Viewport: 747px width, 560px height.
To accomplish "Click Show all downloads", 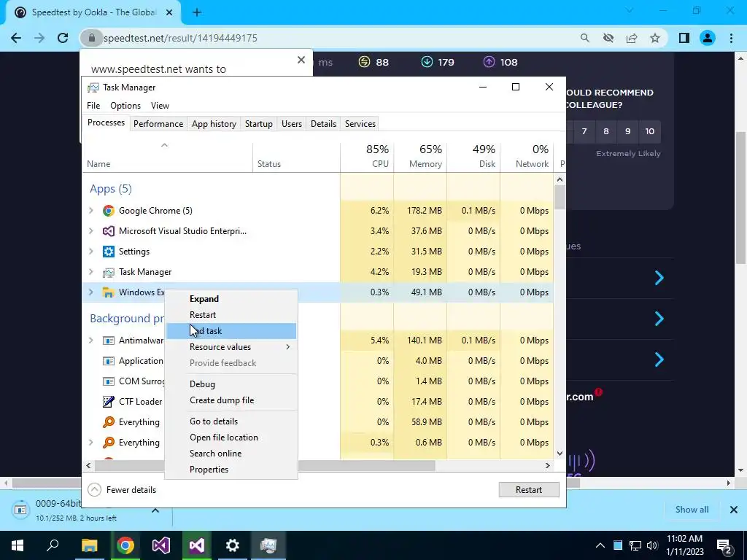I will coord(692,510).
